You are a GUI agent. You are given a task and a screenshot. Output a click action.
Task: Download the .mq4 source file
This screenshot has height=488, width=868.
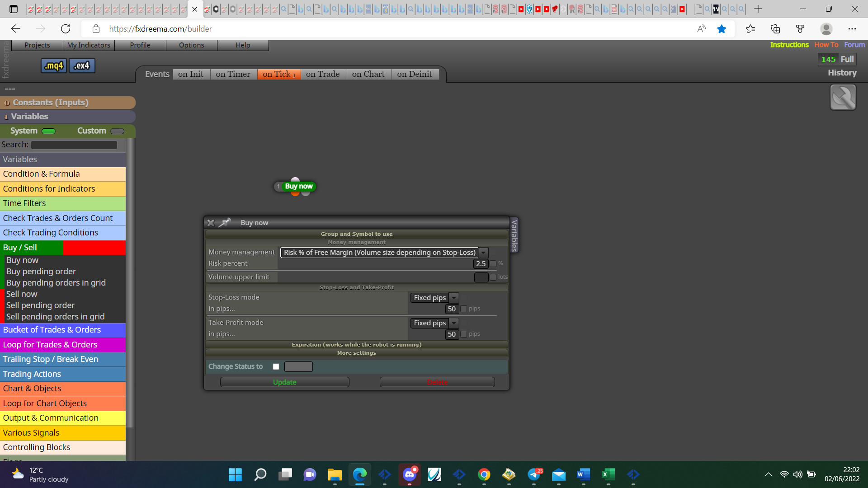(x=54, y=66)
